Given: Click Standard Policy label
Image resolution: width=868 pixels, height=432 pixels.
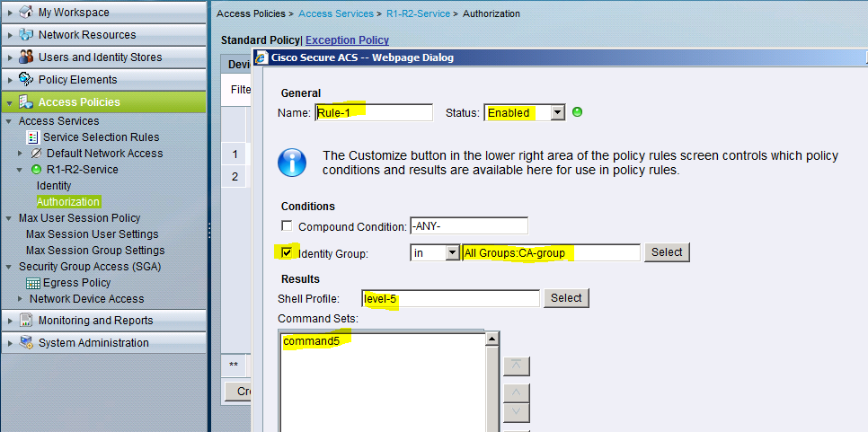Looking at the screenshot, I should [261, 40].
